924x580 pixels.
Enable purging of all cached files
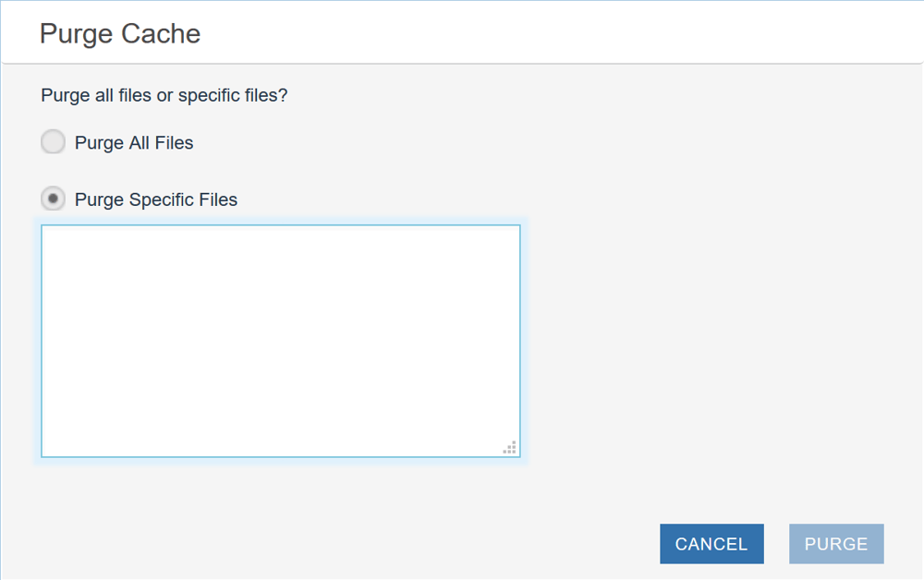tap(54, 142)
